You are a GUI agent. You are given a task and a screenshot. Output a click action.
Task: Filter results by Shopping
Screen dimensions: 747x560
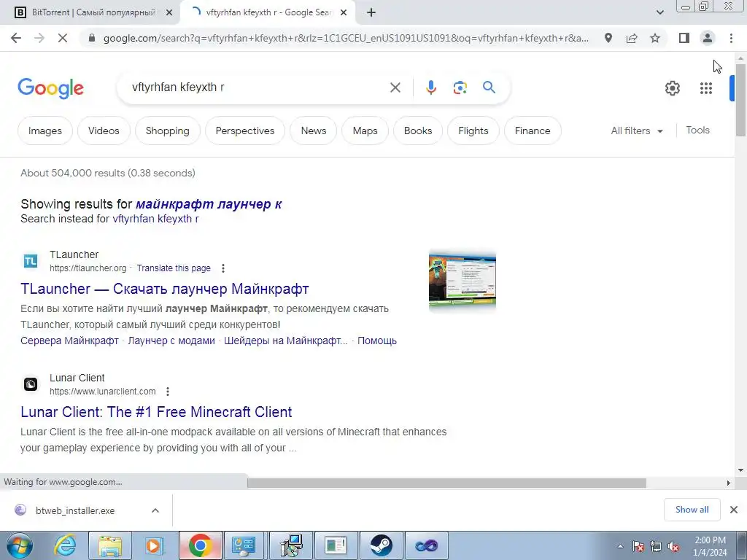(167, 131)
